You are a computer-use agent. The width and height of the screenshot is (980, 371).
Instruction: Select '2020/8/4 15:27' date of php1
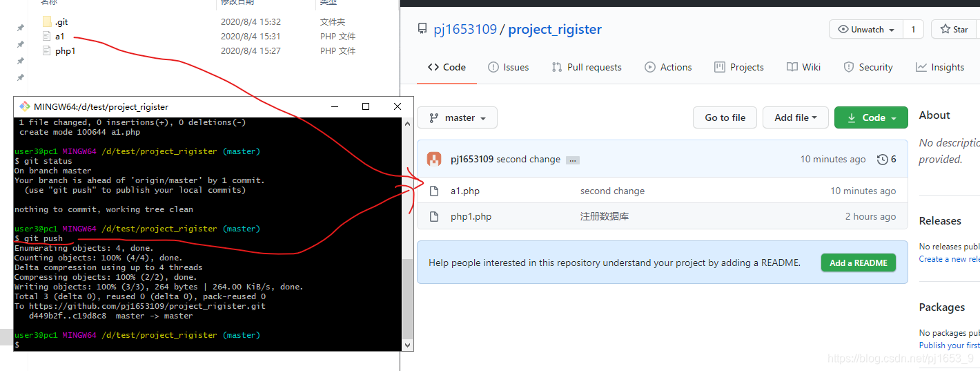pyautogui.click(x=251, y=51)
